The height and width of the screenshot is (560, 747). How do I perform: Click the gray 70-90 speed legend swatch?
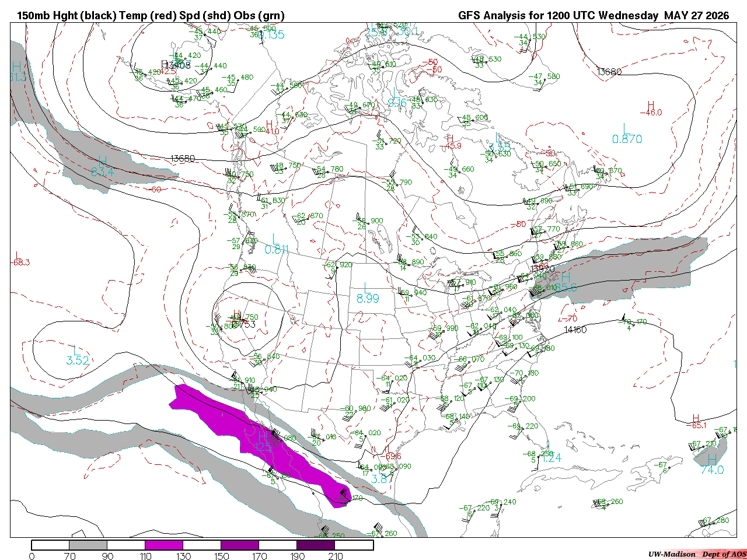pos(88,545)
